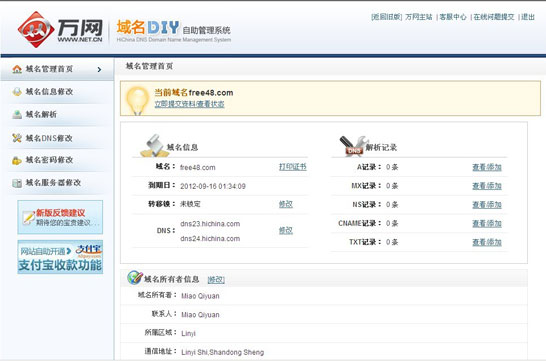
Task: Click 打印证书 link beside domain name
Action: [293, 167]
